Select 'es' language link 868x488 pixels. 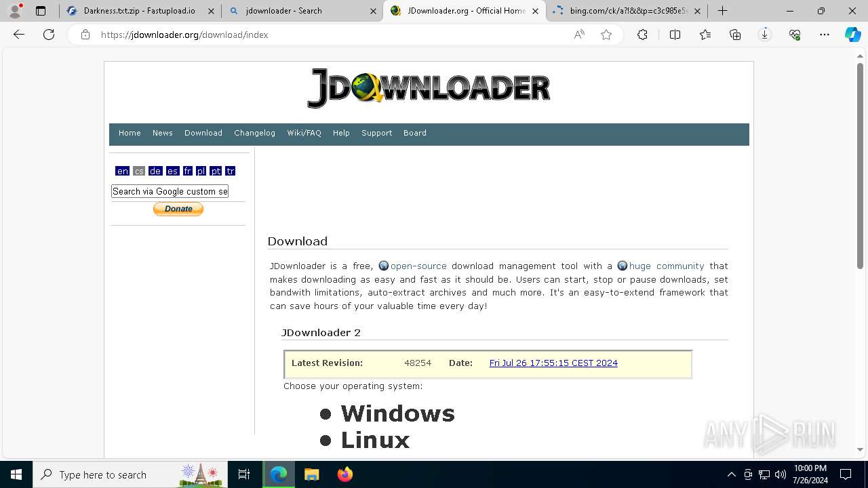click(172, 171)
